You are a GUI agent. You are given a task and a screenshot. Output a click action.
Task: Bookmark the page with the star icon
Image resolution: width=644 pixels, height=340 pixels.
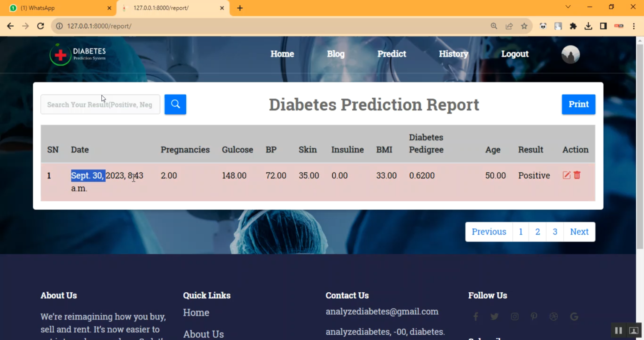(x=524, y=26)
